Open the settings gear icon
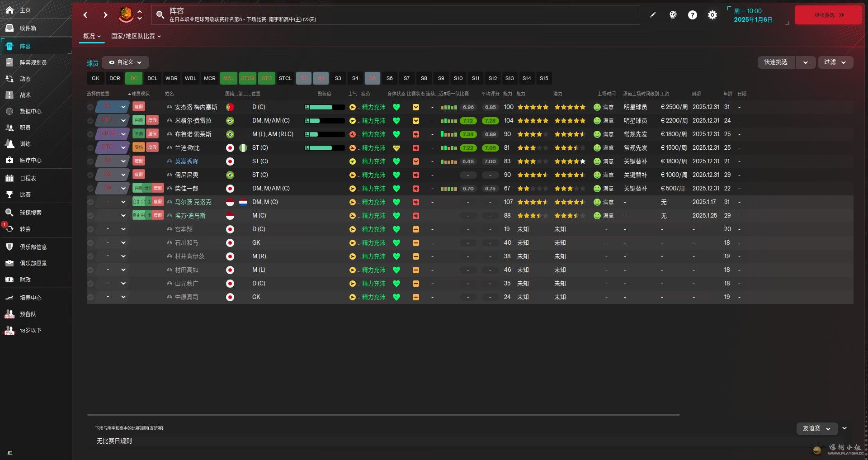Image resolution: width=868 pixels, height=460 pixels. click(712, 15)
